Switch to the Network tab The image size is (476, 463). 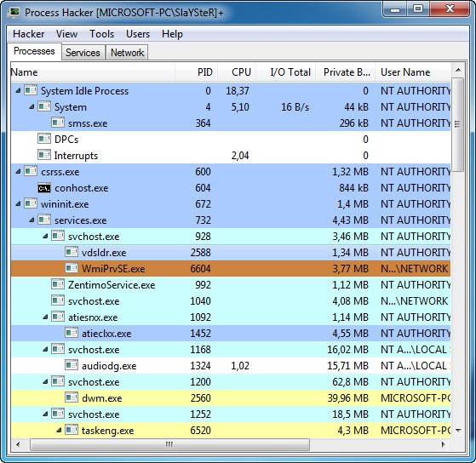[127, 53]
